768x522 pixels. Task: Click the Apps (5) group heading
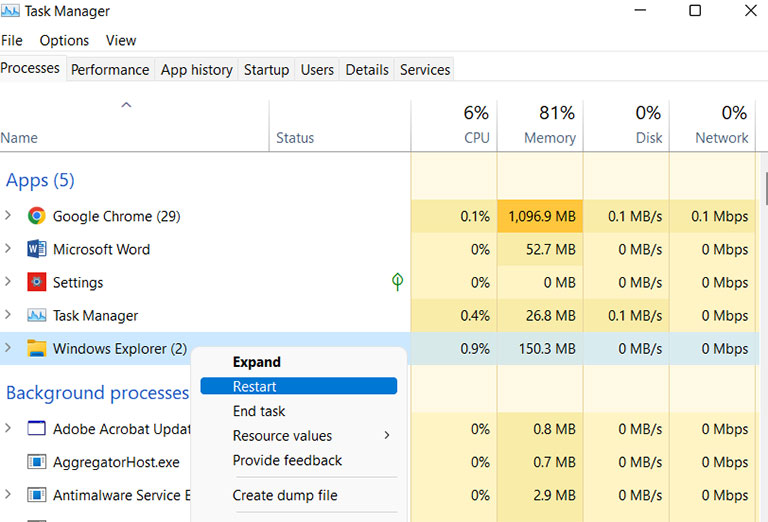tap(40, 181)
